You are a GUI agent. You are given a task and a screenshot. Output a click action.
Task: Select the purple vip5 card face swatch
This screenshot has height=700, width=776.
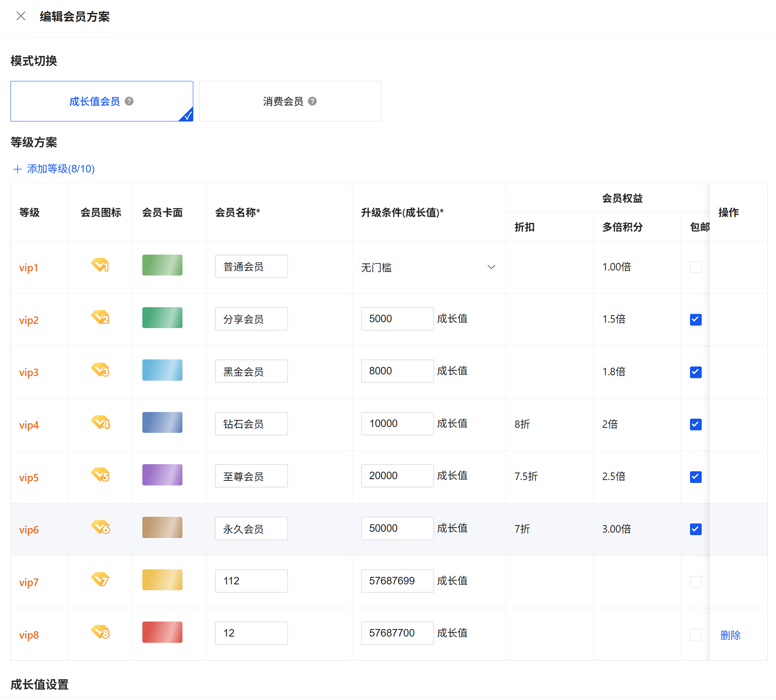(162, 475)
